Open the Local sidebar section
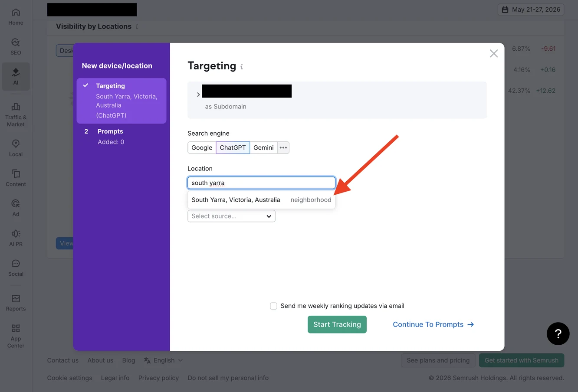The image size is (578, 392). point(16,148)
